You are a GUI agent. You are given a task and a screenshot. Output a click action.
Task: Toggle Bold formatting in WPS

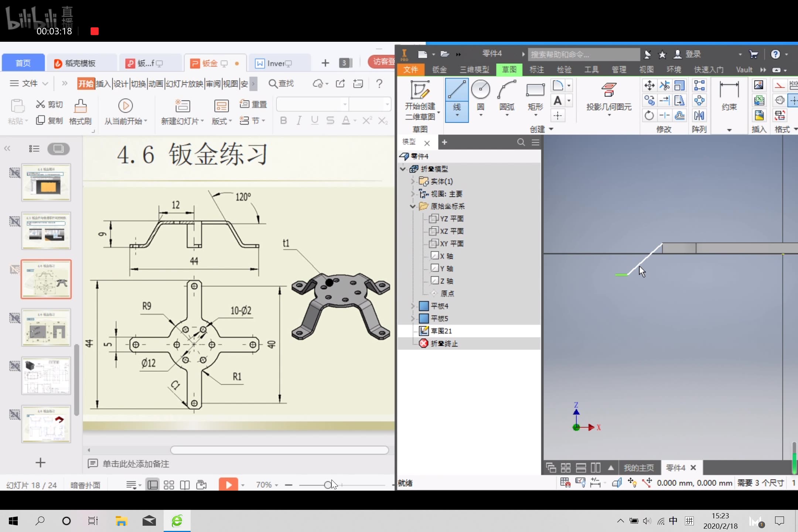pos(283,120)
